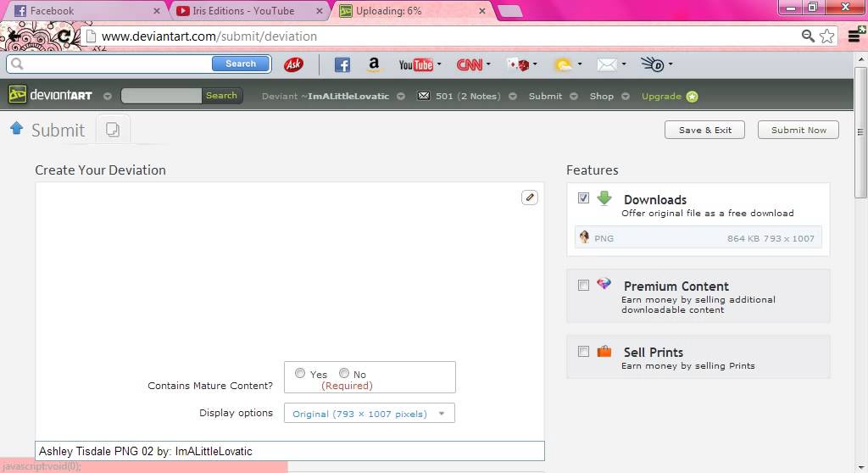Screen dimensions: 868x473
Task: Click the weather sun icon in toolbar
Action: [x=564, y=64]
